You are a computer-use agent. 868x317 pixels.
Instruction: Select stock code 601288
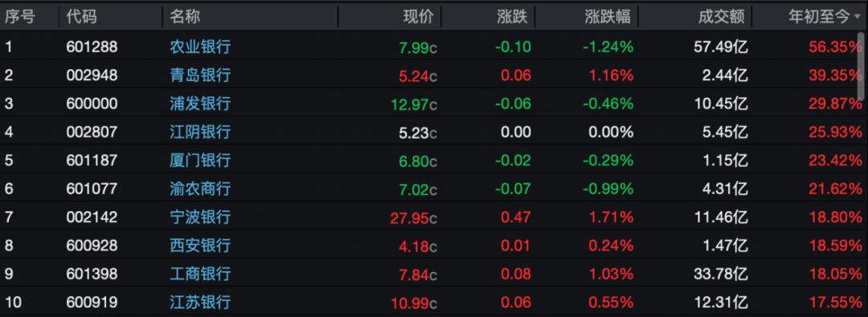[92, 47]
